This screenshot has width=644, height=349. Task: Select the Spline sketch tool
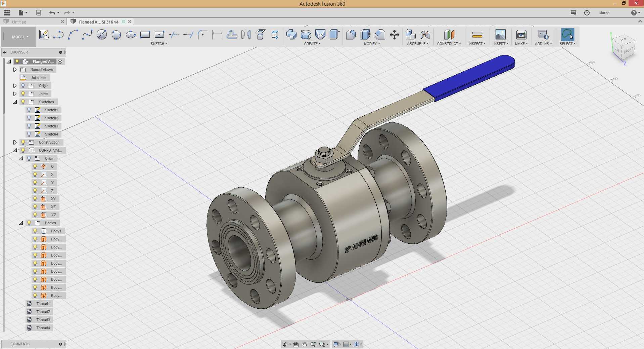click(x=87, y=35)
